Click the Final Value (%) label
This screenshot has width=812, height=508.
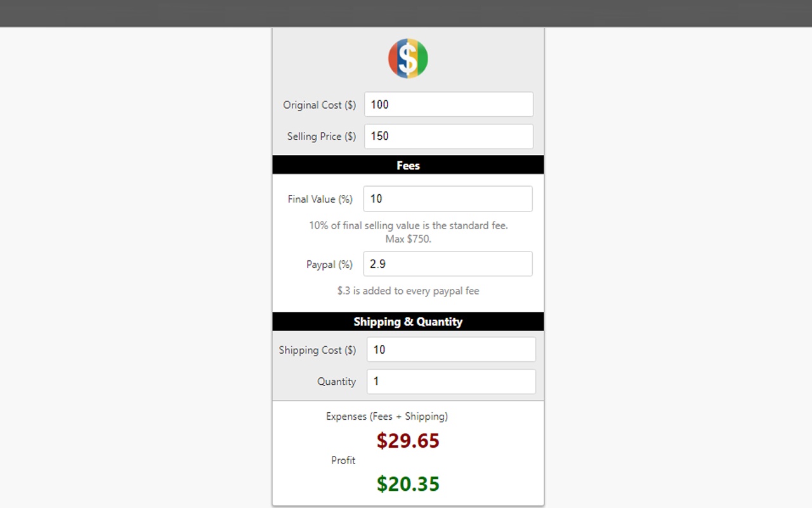[x=320, y=199]
